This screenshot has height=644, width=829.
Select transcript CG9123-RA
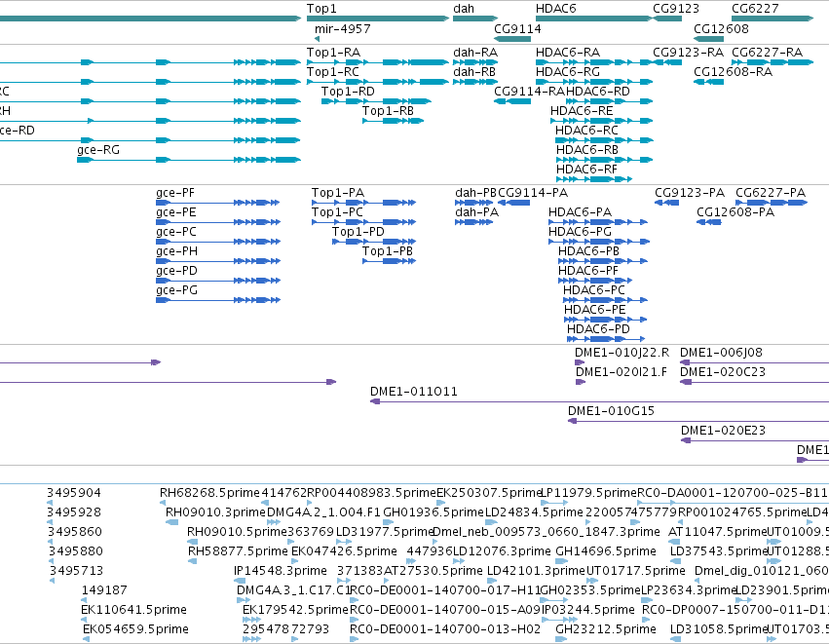point(667,62)
